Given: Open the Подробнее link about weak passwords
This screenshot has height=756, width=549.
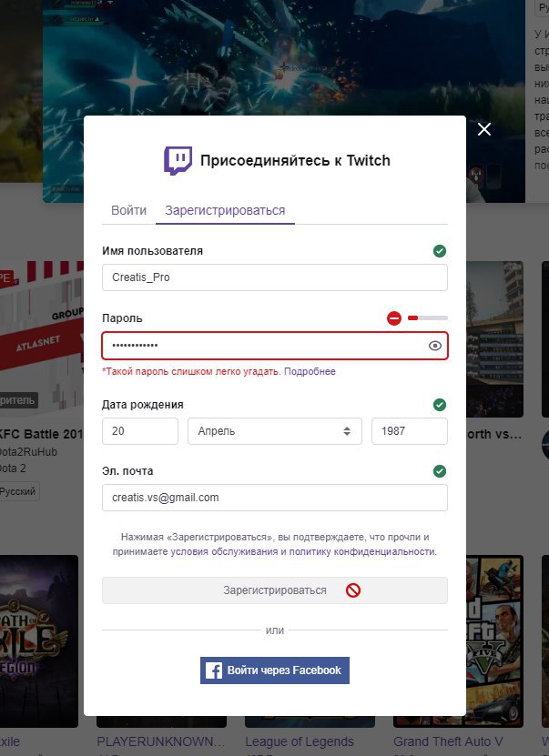Looking at the screenshot, I should click(310, 371).
